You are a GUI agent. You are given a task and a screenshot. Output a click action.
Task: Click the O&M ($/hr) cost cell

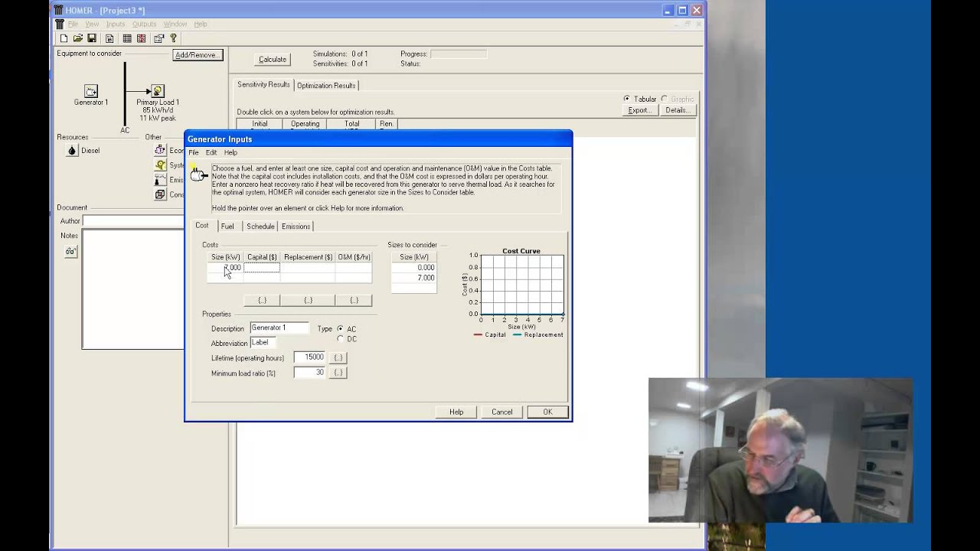pos(354,268)
